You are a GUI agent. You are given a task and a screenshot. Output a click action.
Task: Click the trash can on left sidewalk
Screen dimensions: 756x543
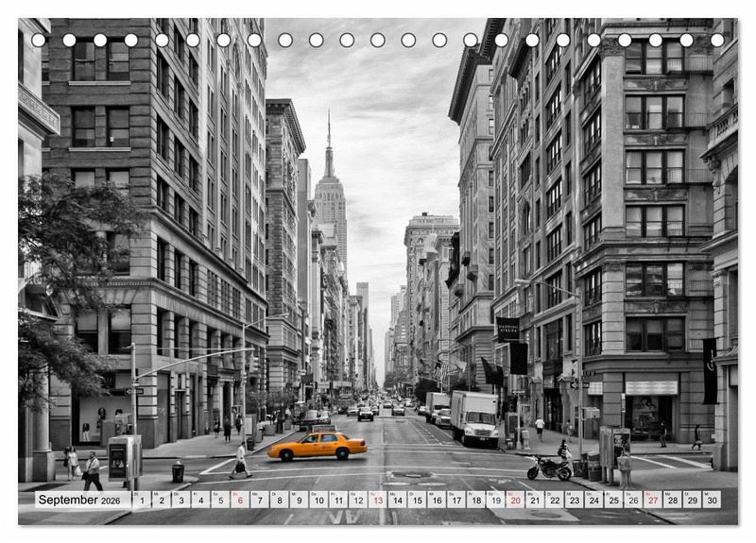click(x=178, y=471)
